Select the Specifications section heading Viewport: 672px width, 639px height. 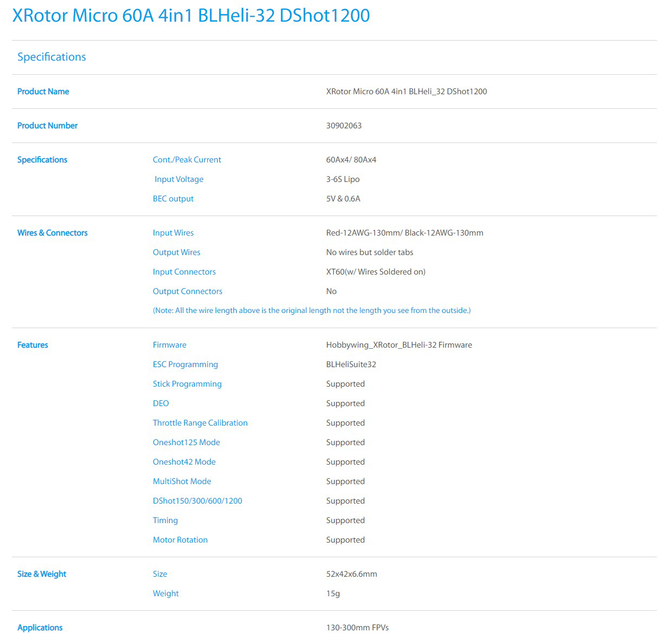click(x=51, y=57)
